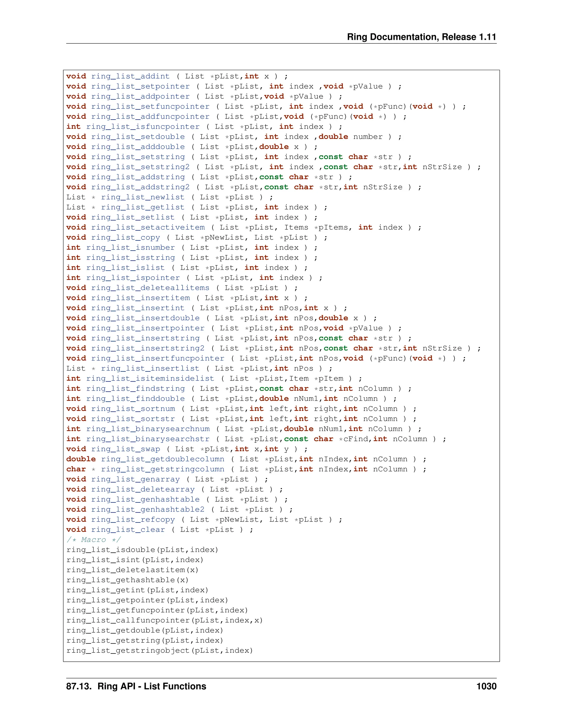
Task: Click the ring_list_isdouble(pList,index) macro
Action: click(x=142, y=550)
